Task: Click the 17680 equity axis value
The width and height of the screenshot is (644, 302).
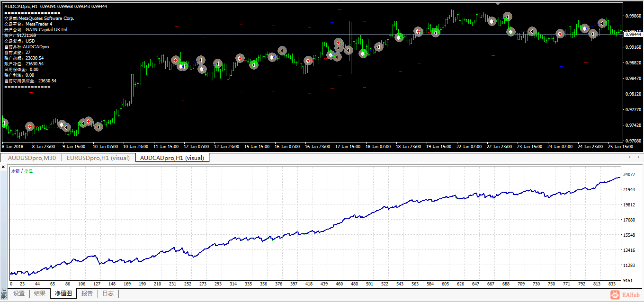Action: click(x=629, y=220)
